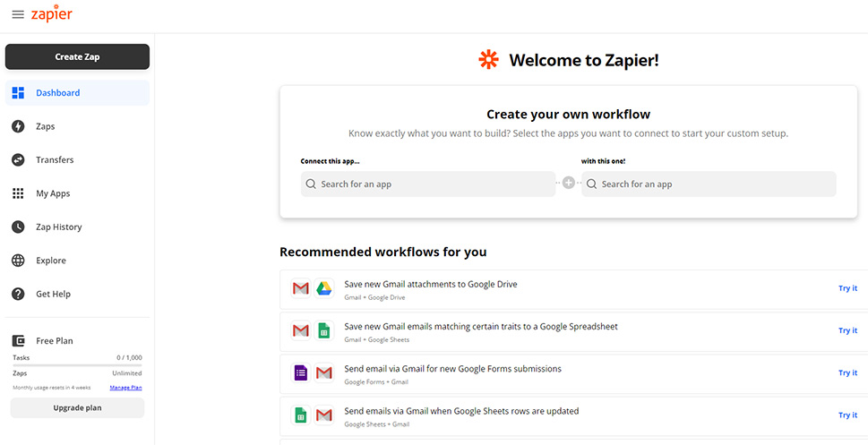The width and height of the screenshot is (868, 445).
Task: Click the Tasks usage progress bar
Action: click(78, 365)
